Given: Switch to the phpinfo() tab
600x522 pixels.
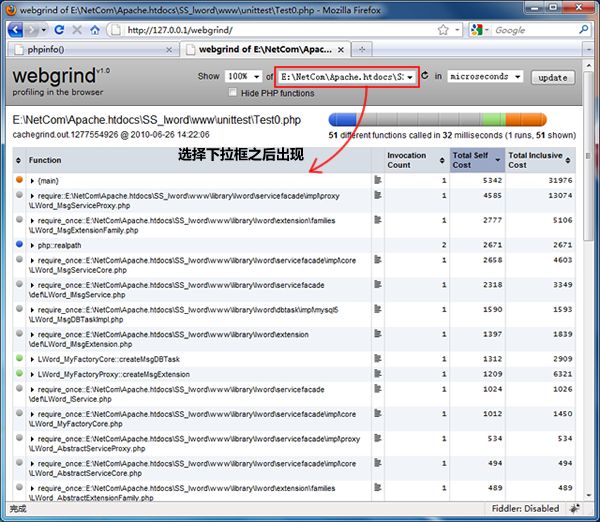Looking at the screenshot, I should (93, 49).
